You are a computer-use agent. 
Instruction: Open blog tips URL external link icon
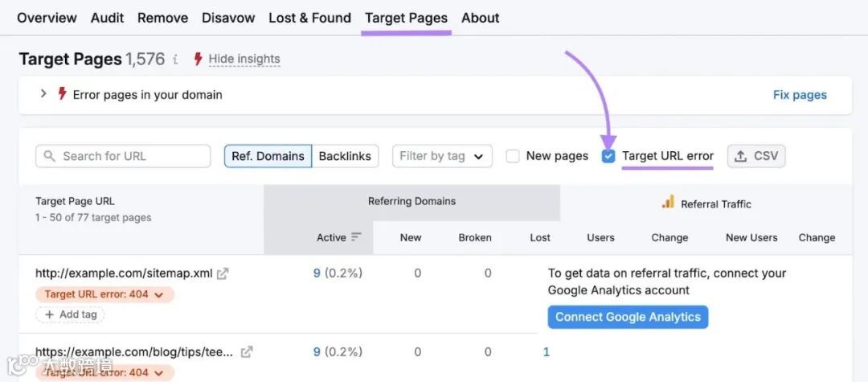(x=247, y=351)
